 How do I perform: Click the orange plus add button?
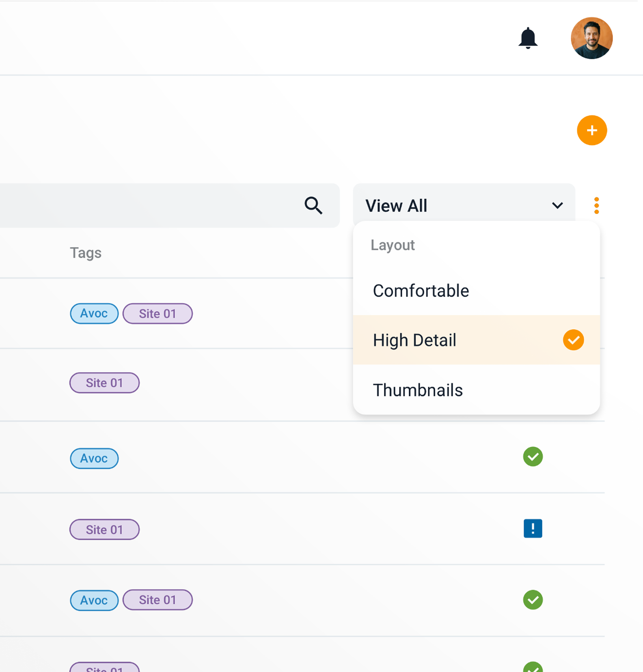[x=592, y=130]
